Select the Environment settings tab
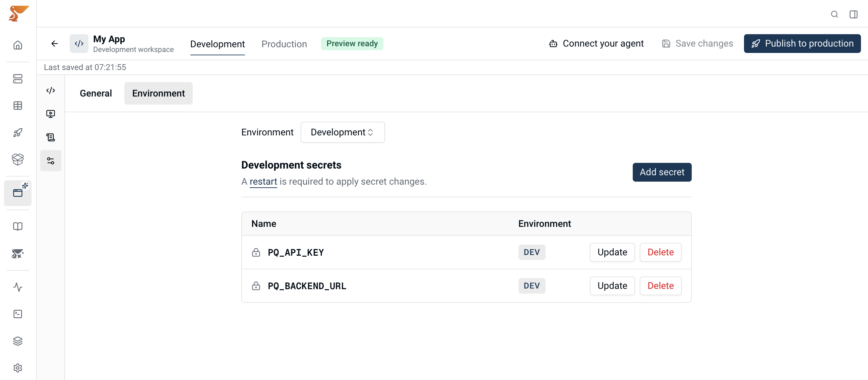Screen dimensions: 868x380 (x=159, y=93)
